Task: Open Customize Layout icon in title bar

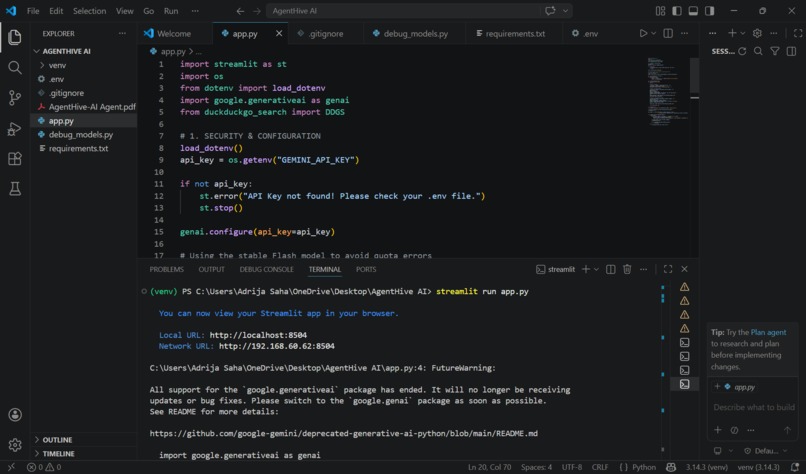Action: coord(661,11)
